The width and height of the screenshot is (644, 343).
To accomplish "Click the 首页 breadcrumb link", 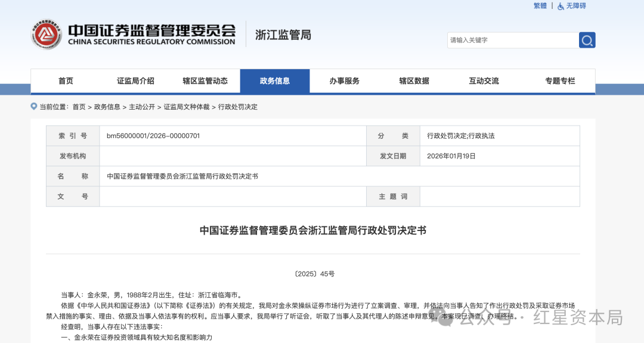I will click(79, 108).
